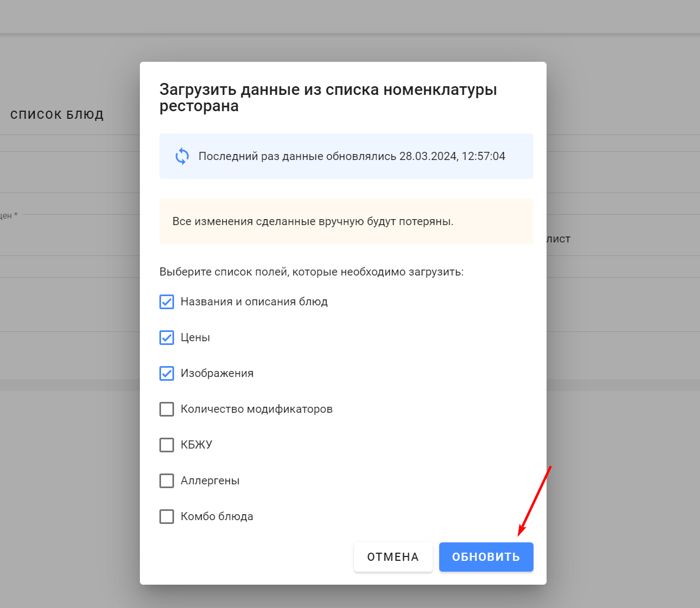Enable the 'Количество модификаторов' checkbox
700x608 pixels.
pyautogui.click(x=166, y=409)
